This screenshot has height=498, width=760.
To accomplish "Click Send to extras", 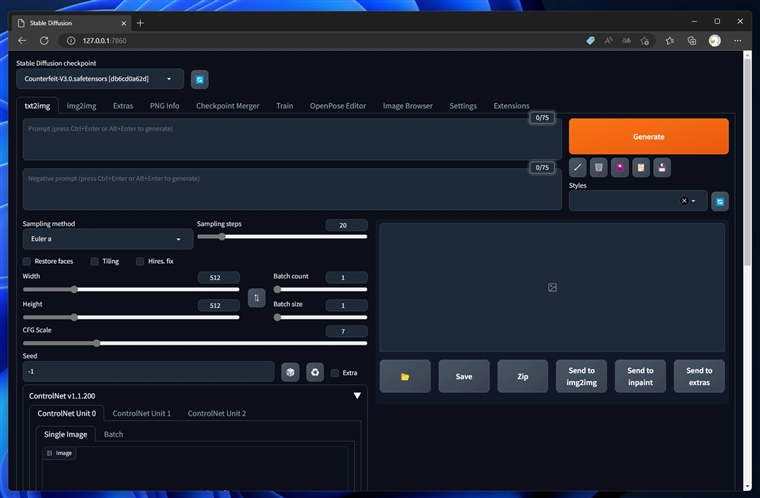I will coord(699,376).
